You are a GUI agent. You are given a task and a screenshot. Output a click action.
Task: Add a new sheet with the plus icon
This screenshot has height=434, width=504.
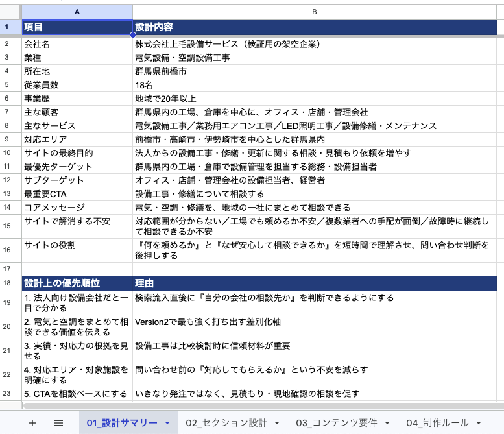[x=32, y=423]
